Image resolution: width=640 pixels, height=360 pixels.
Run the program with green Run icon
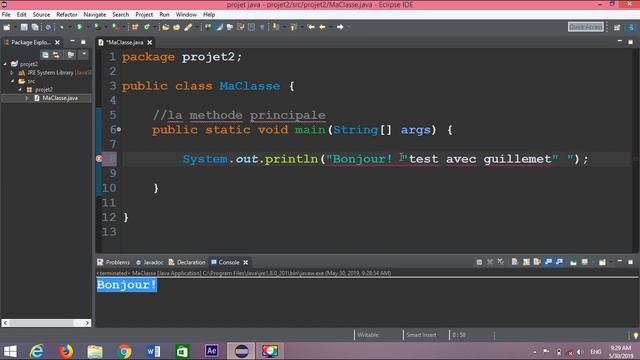point(80,27)
